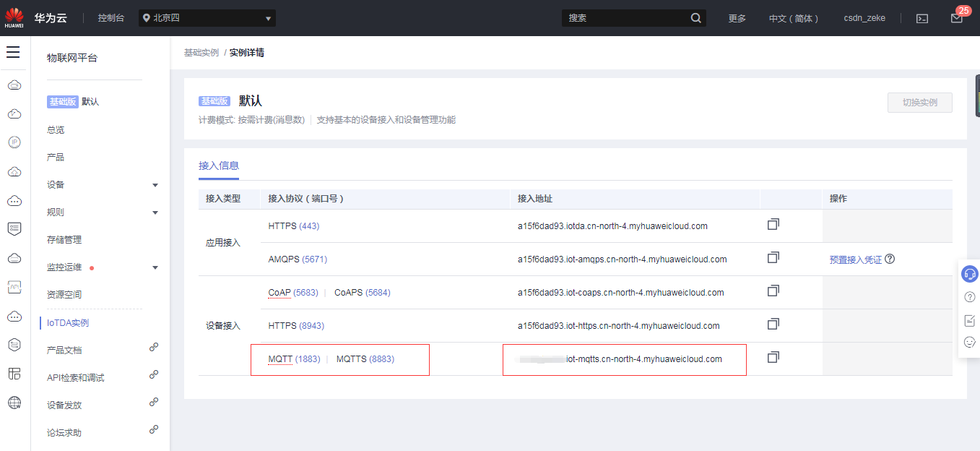Viewport: 980px width, 451px height.
Task: Click the Huawei logo in header
Action: 14,17
